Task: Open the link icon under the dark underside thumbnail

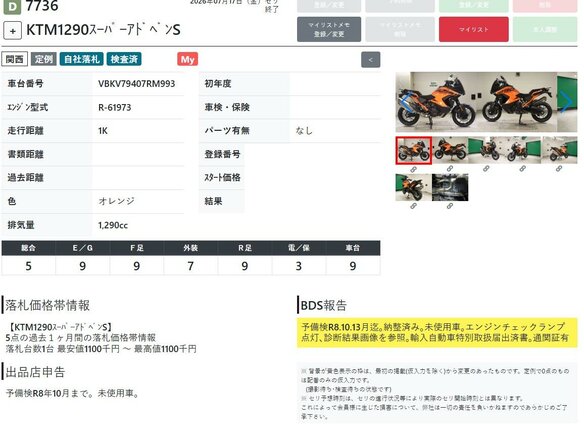Action: coord(450,206)
